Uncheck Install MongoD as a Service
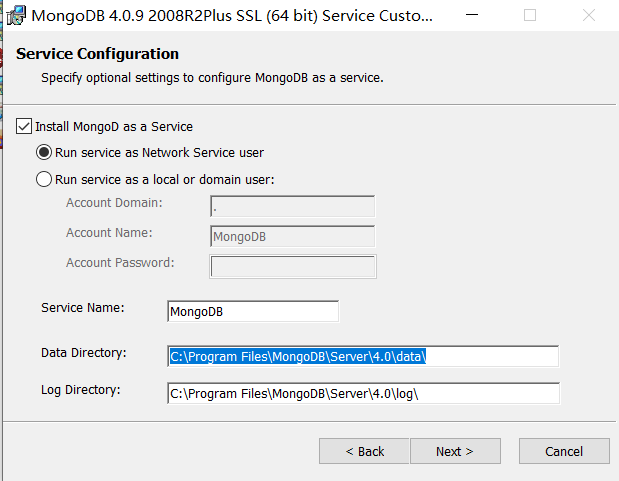 click(x=24, y=126)
